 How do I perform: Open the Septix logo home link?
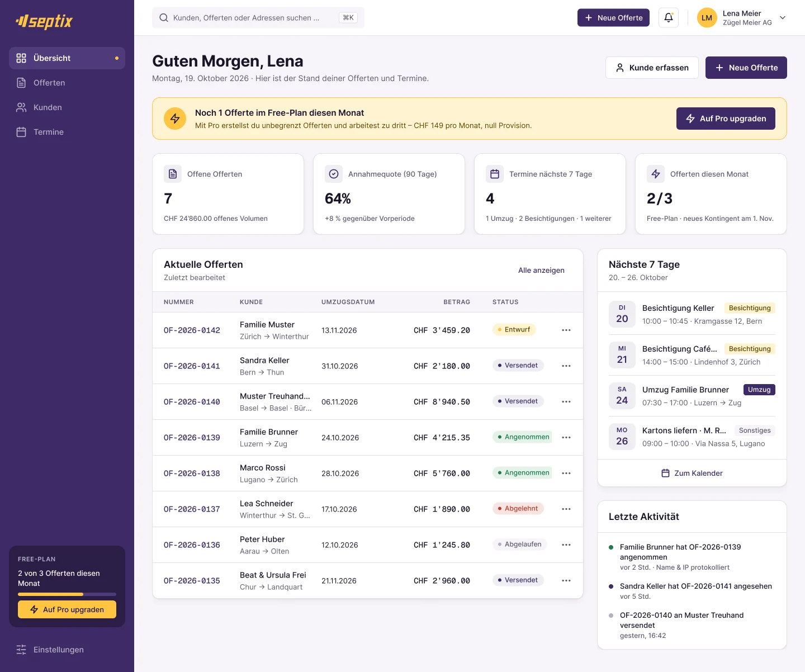pyautogui.click(x=45, y=21)
